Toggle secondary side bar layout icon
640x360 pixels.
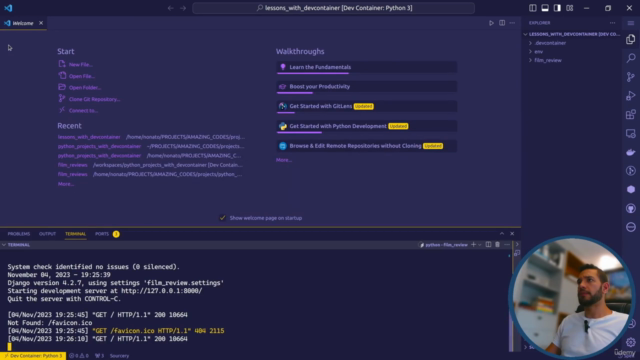click(x=557, y=8)
